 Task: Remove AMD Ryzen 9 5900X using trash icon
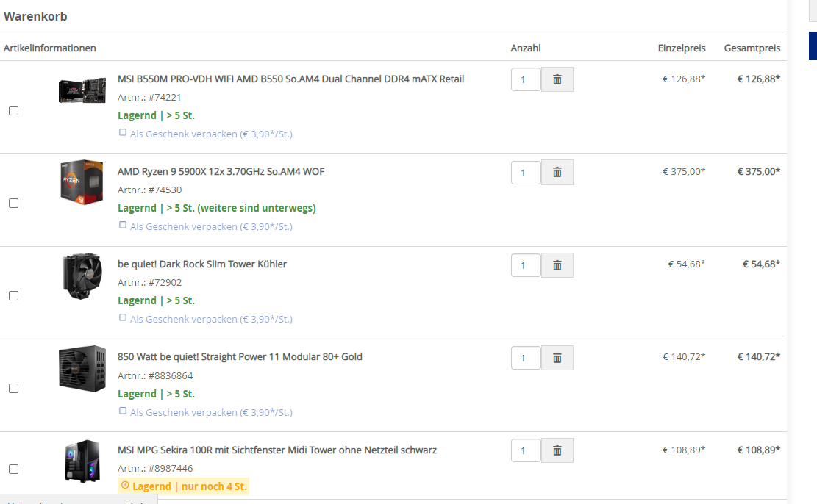tap(557, 173)
